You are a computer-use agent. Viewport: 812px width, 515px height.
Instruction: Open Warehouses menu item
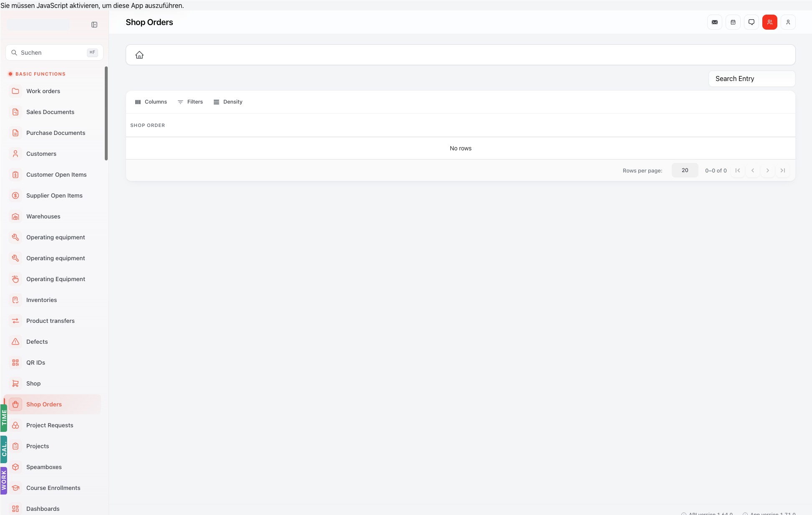[53, 216]
